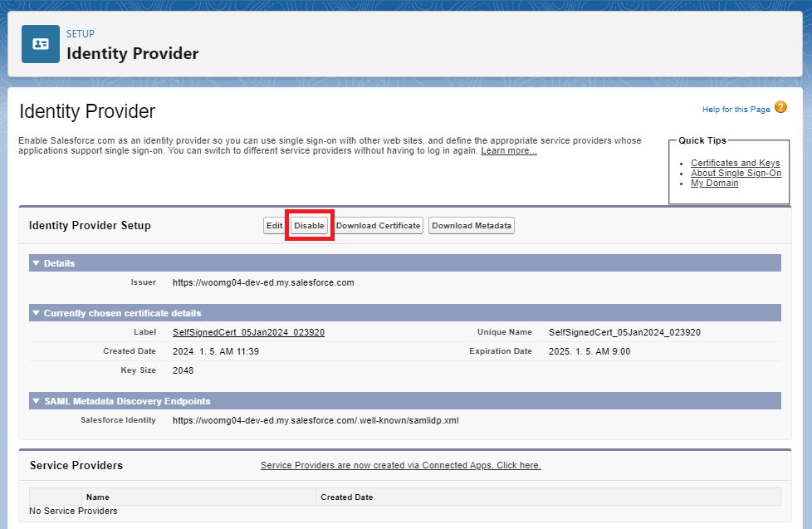Screen dimensions: 812x529
Task: Click Download Certificate
Action: 379,225
